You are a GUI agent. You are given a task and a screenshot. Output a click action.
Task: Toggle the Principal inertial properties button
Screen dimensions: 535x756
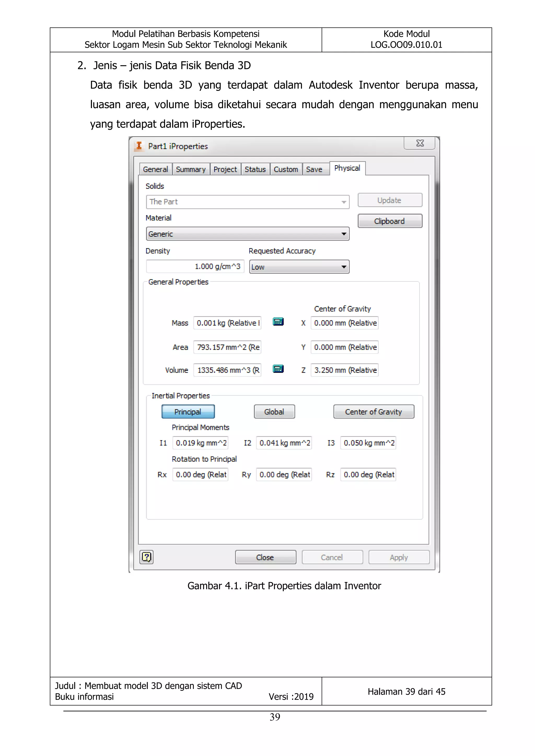pyautogui.click(x=188, y=412)
